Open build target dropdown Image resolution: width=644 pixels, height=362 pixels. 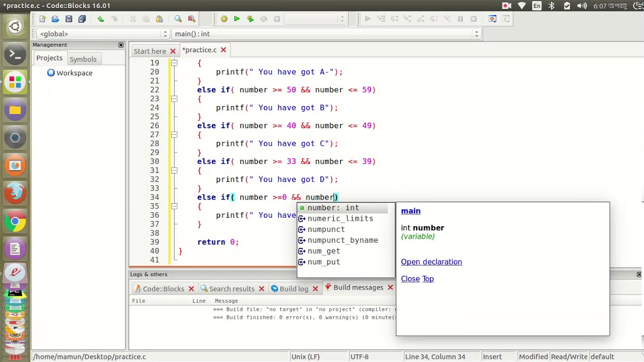click(315, 19)
